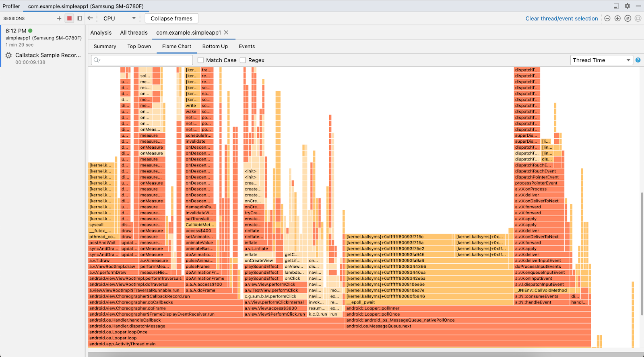
Task: Switch to the Top Down tab
Action: pyautogui.click(x=139, y=46)
